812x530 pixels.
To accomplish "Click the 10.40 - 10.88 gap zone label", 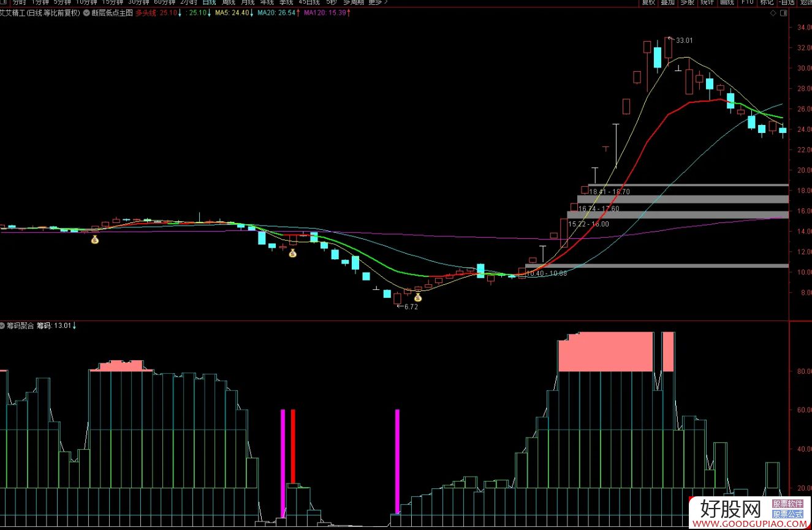I will [547, 273].
